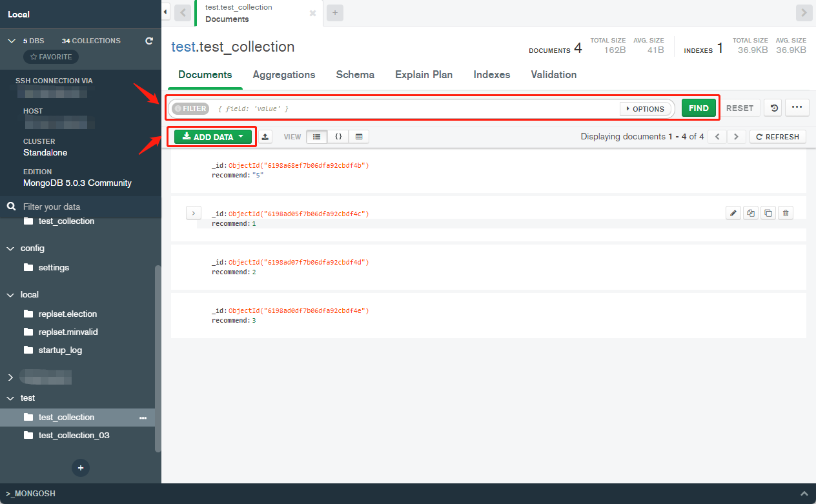Go to previous tab arrow

[x=183, y=13]
